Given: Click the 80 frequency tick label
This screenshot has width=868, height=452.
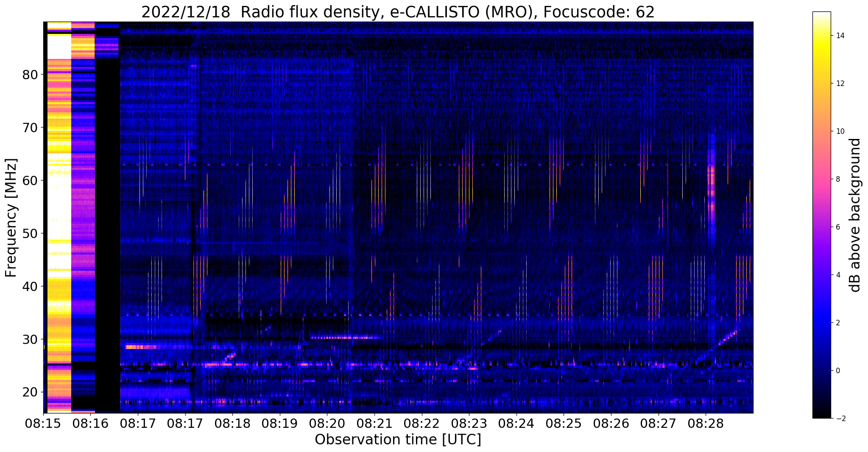Looking at the screenshot, I should tap(30, 75).
